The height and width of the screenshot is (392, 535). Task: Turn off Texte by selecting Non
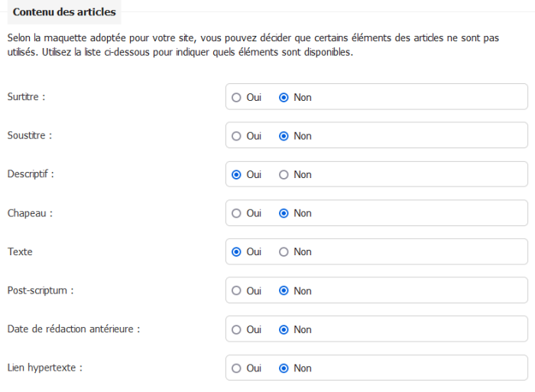point(284,252)
